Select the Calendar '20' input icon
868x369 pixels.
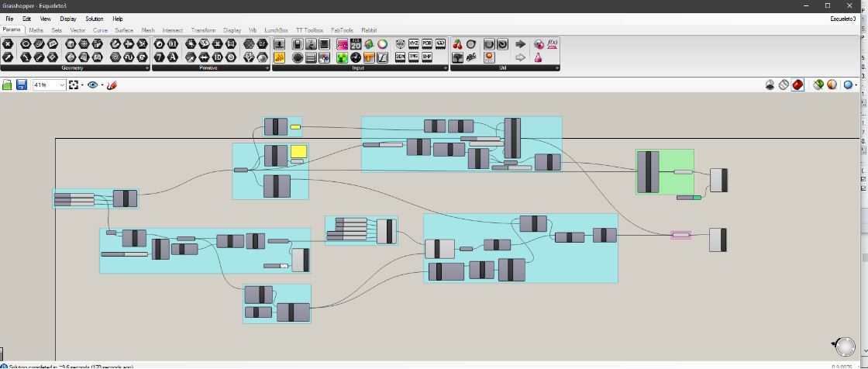(x=356, y=43)
